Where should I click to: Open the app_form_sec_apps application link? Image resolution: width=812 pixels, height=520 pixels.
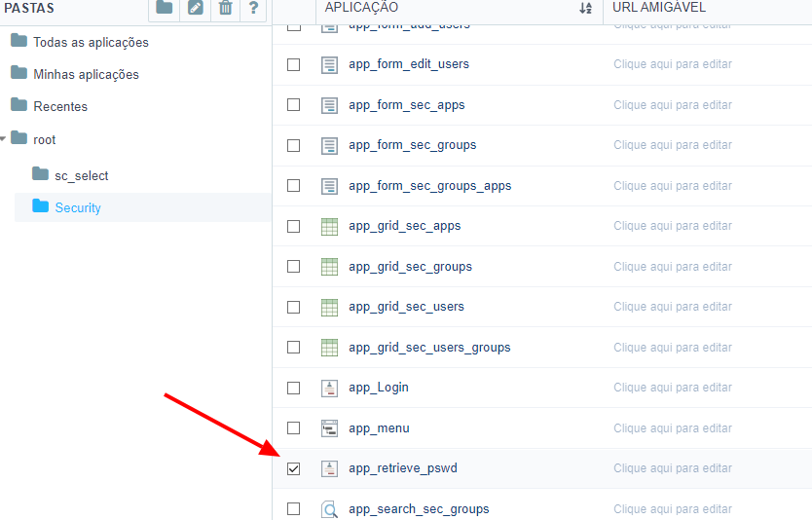click(x=407, y=105)
